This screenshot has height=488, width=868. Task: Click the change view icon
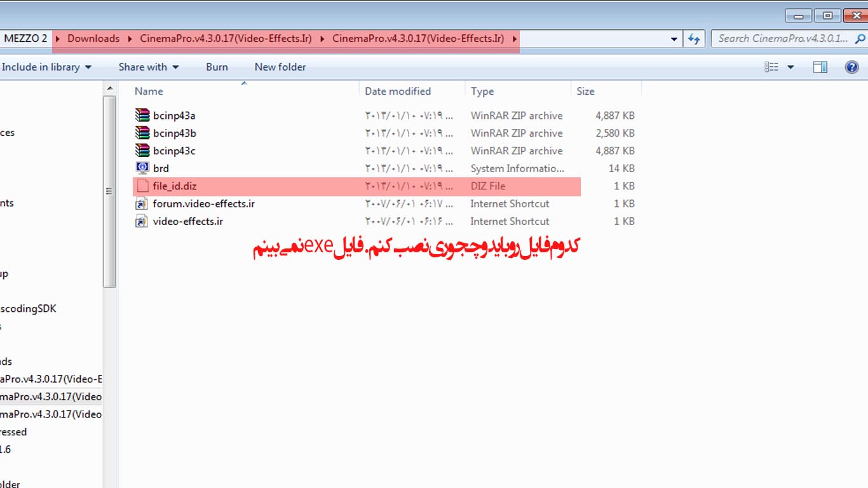[771, 67]
